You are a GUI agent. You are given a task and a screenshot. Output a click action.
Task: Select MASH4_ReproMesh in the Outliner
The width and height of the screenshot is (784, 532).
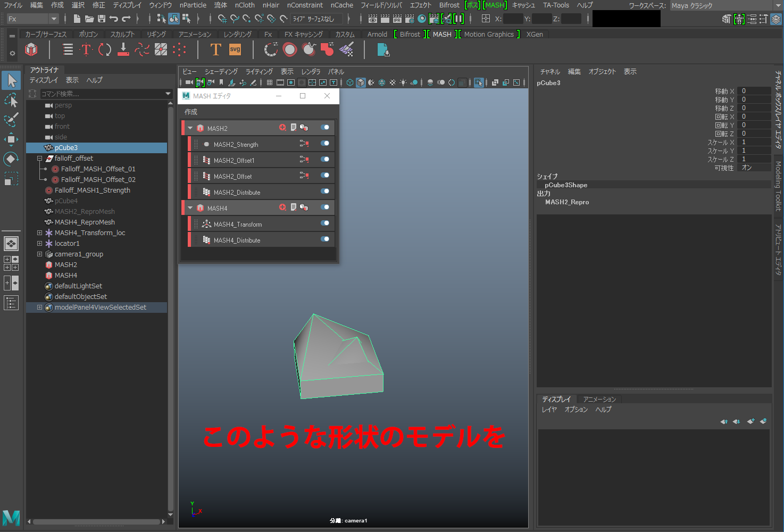(85, 222)
